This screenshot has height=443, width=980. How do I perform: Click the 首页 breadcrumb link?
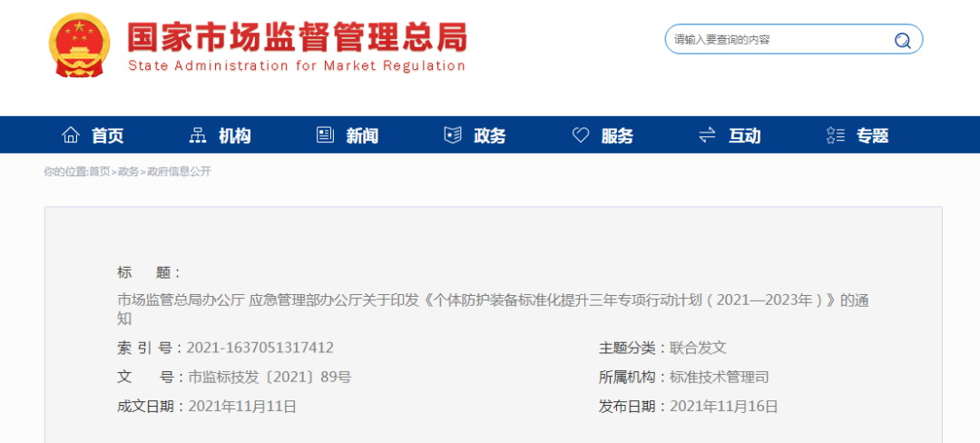tap(99, 172)
